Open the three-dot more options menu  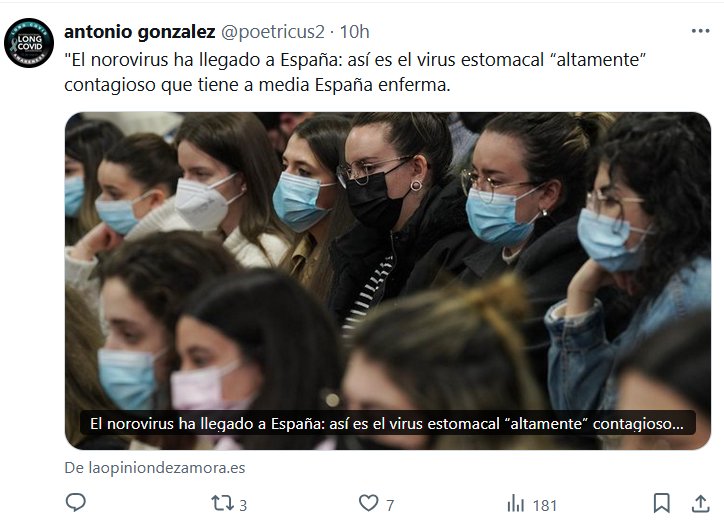[700, 31]
